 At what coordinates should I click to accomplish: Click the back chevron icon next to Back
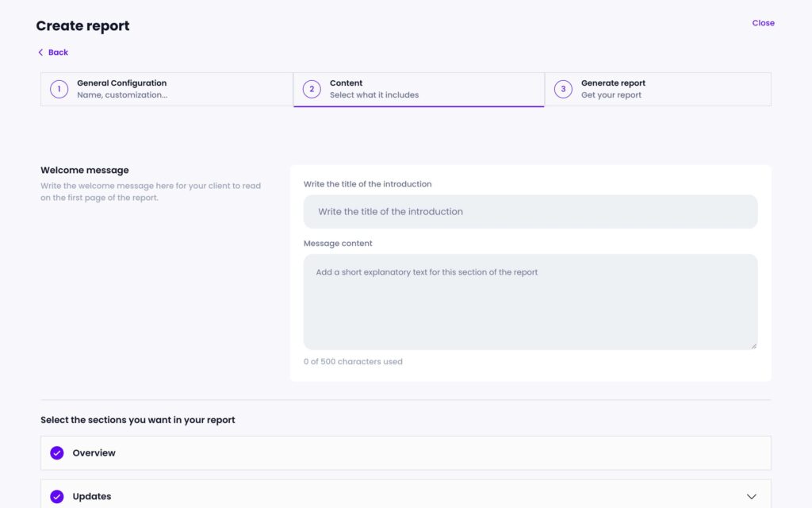point(40,52)
